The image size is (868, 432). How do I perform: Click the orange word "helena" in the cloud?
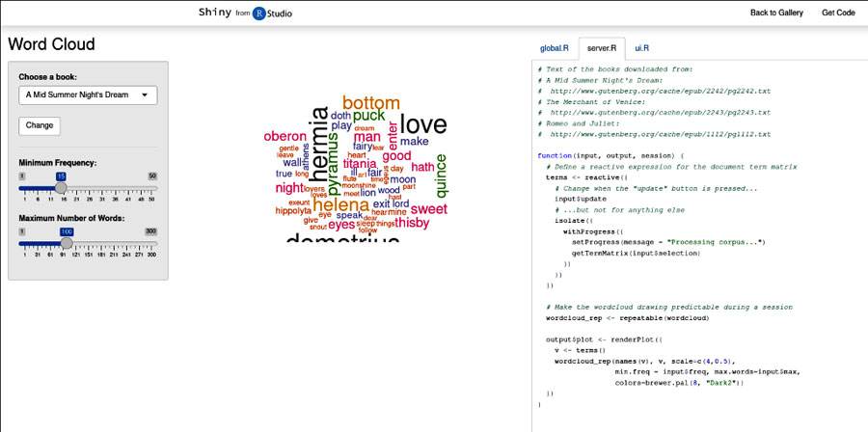[x=340, y=204]
